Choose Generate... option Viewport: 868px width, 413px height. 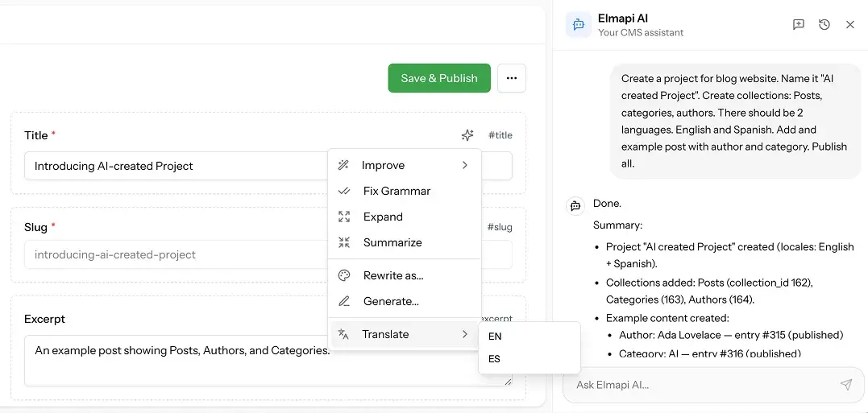click(405, 301)
